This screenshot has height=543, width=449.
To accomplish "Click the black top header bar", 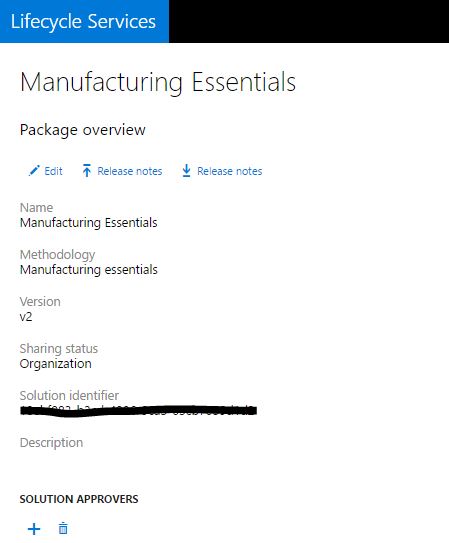I will coord(309,21).
